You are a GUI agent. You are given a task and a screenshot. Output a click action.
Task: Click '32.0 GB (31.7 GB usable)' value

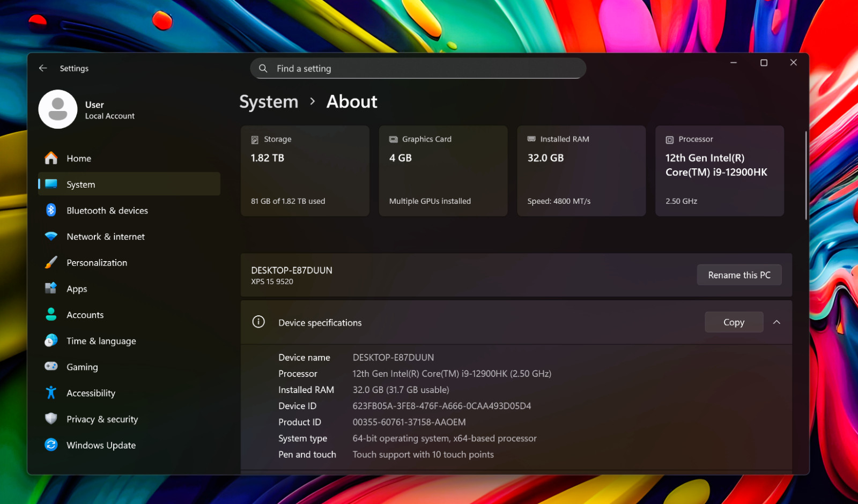click(x=401, y=390)
